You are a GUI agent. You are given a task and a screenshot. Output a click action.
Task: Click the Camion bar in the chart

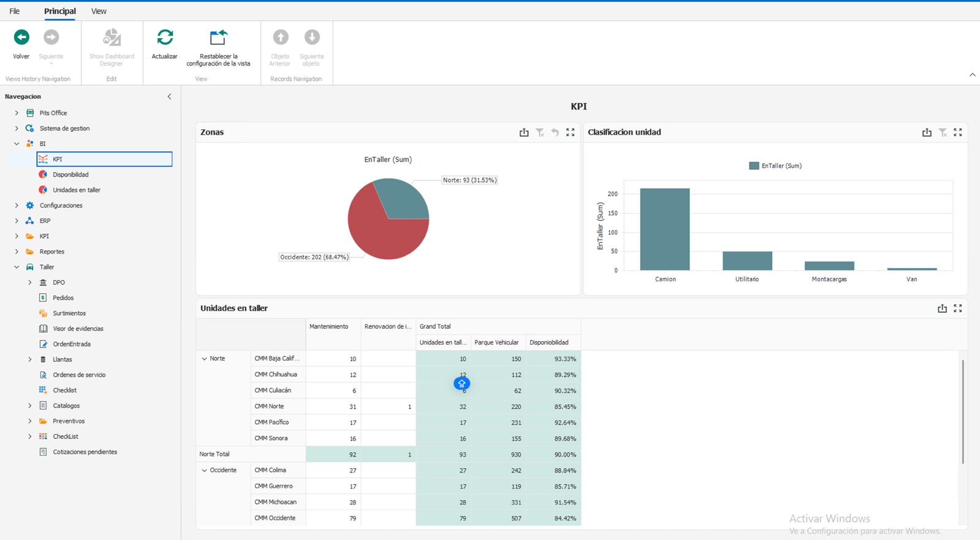665,230
